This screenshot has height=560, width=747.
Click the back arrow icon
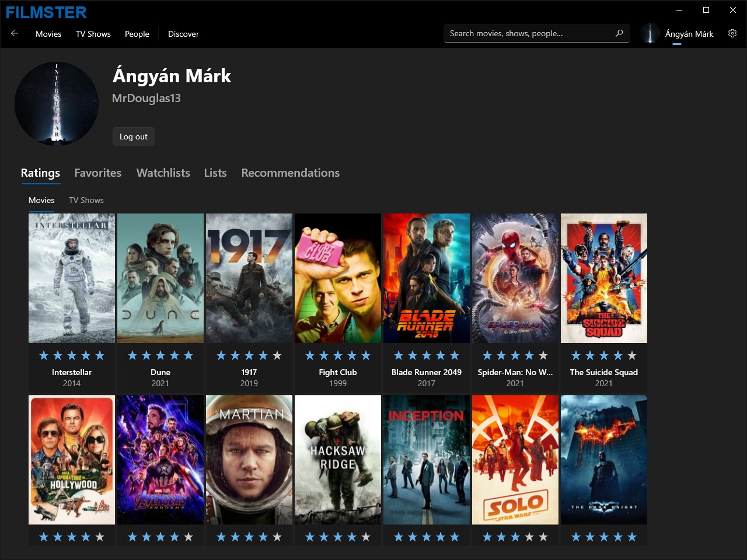click(15, 34)
